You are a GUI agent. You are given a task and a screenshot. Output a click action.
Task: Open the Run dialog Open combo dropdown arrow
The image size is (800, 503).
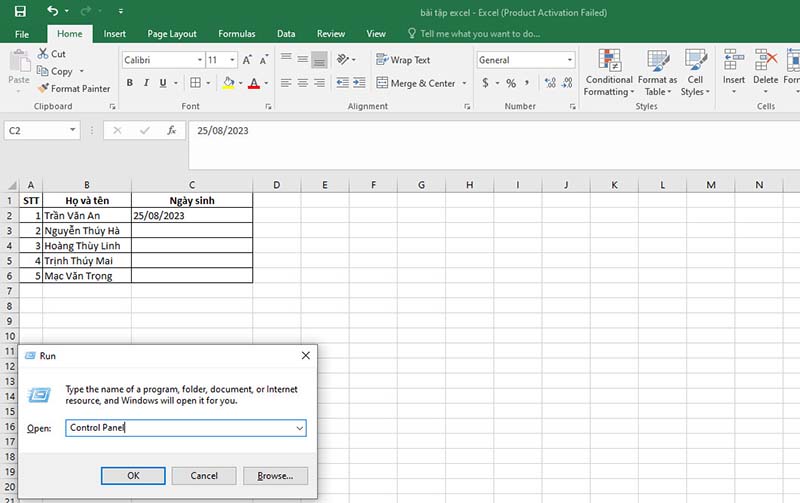tap(300, 428)
